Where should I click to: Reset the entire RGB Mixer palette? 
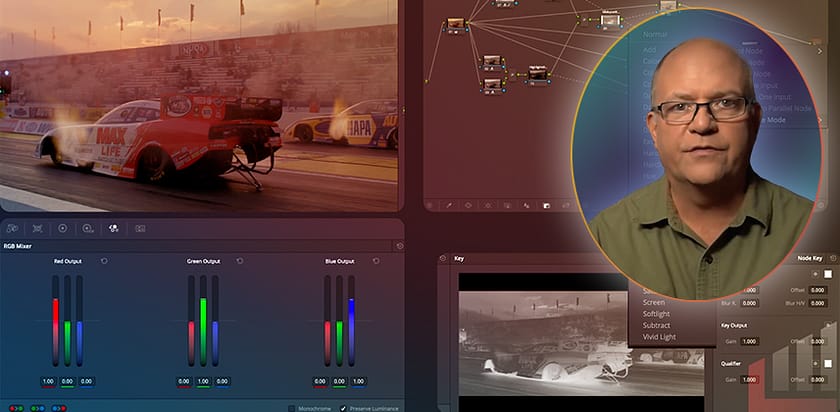[x=399, y=246]
